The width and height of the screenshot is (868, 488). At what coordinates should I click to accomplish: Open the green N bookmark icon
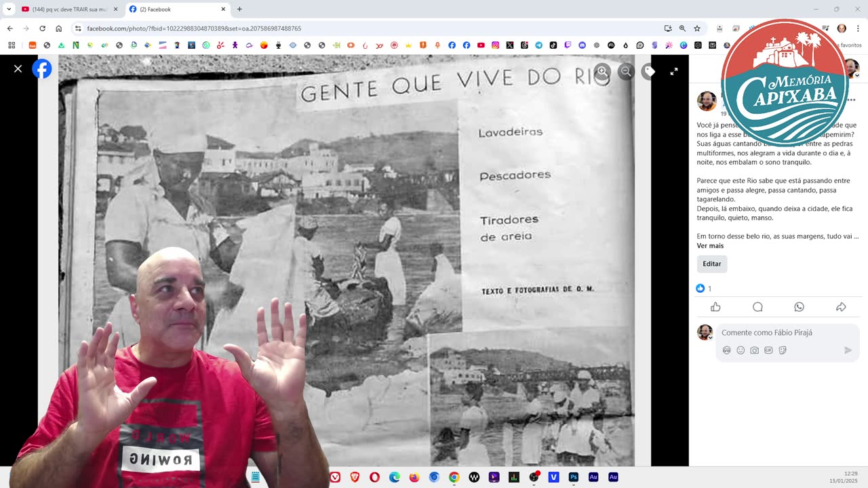[x=76, y=45]
